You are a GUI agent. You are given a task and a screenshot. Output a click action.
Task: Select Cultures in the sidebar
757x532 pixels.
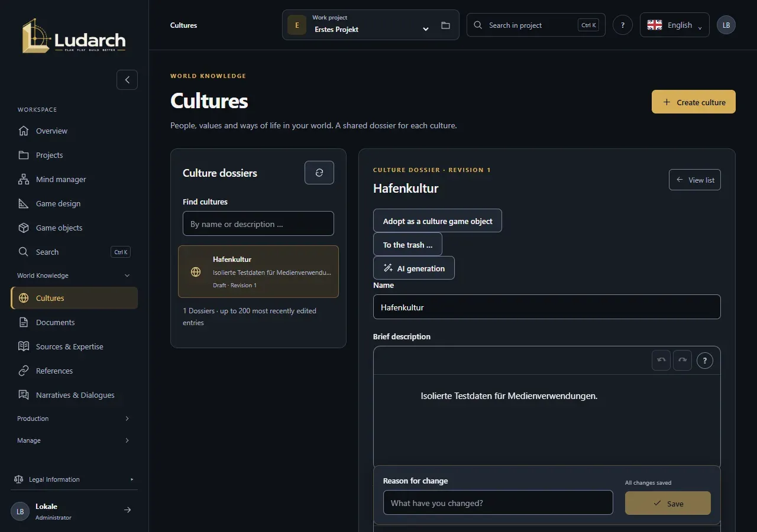pyautogui.click(x=74, y=298)
